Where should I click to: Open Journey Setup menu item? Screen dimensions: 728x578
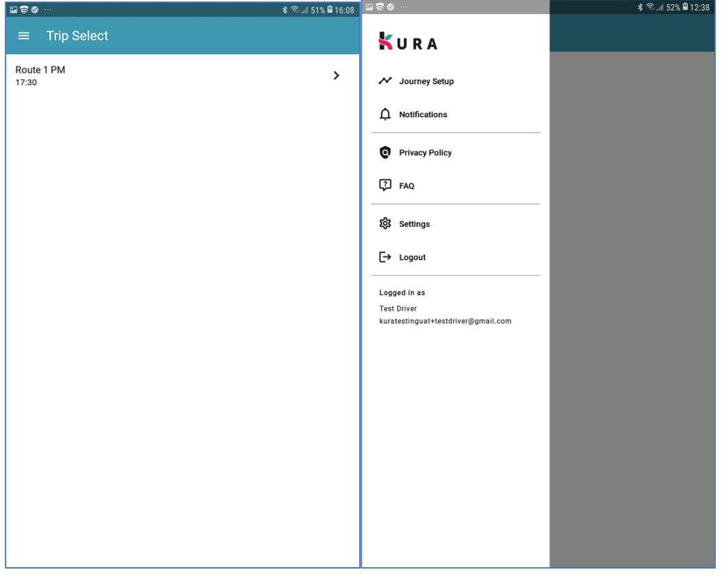455,81
